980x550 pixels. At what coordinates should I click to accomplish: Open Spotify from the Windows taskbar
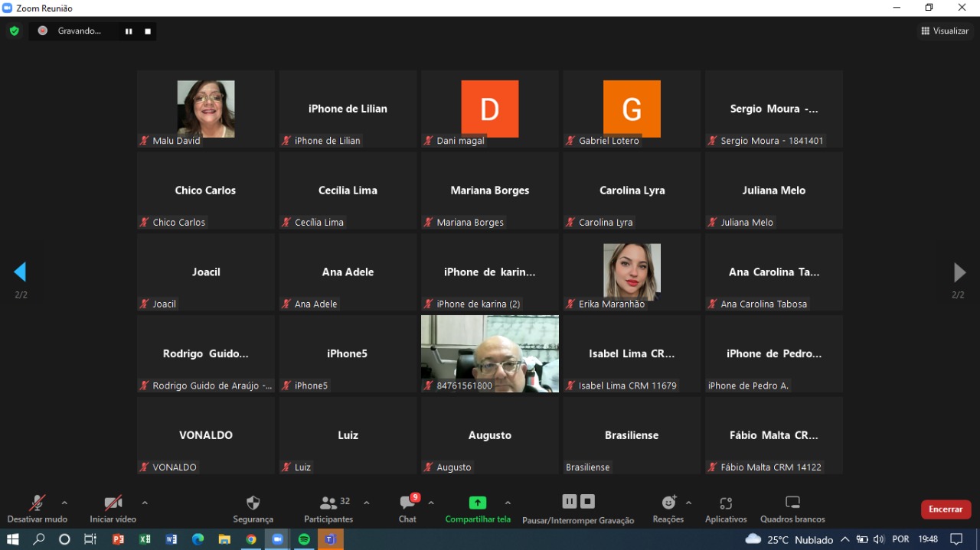304,539
